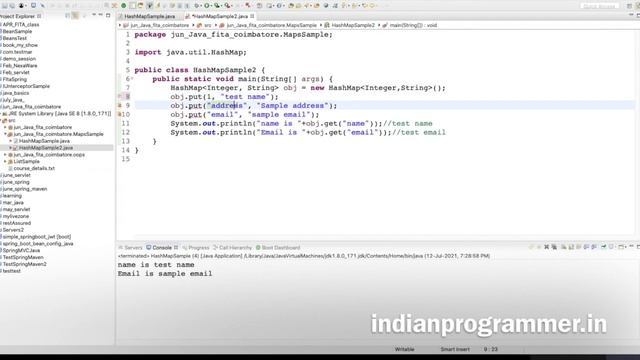
Task: Open the Boot Dashboard view tab
Action: tap(278, 247)
